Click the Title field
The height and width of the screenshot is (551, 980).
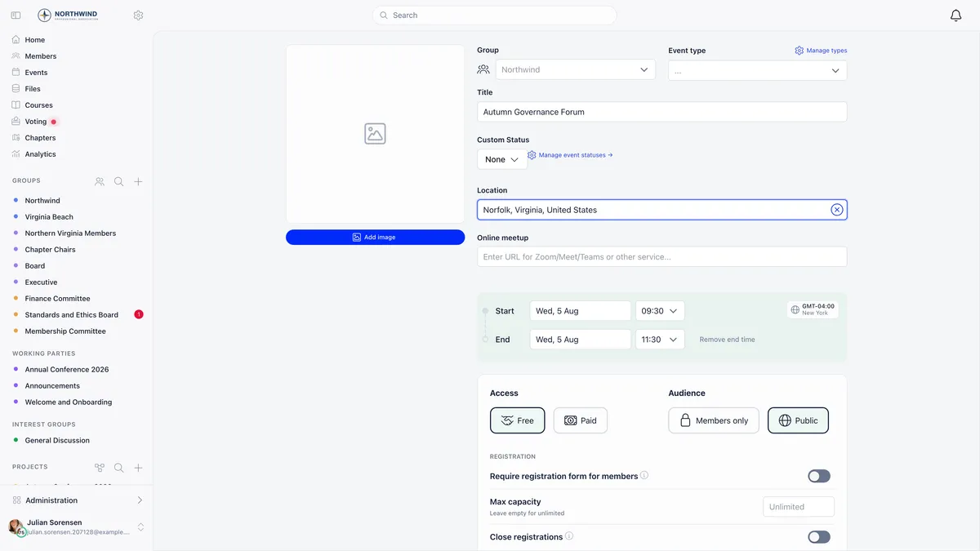[661, 112]
